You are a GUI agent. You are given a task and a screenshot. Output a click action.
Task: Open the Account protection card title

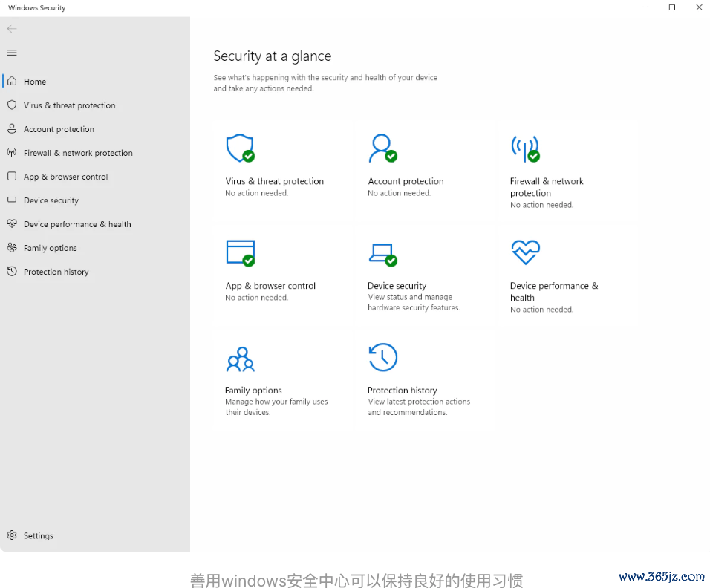[406, 181]
